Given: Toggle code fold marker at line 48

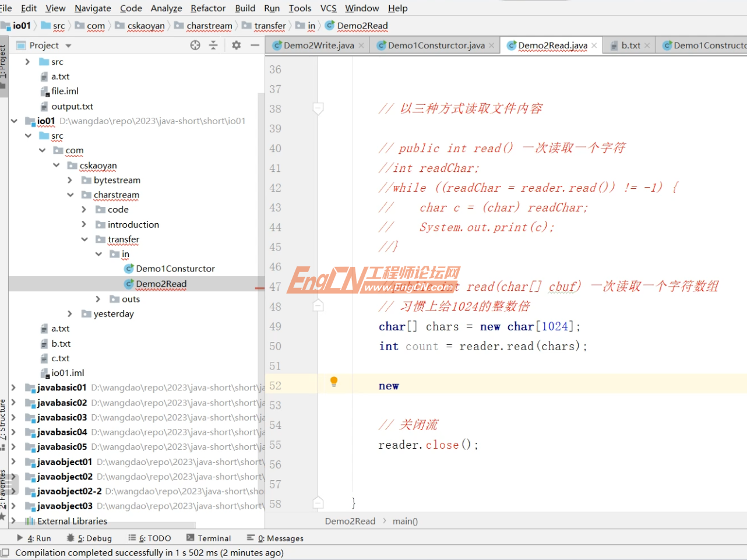Looking at the screenshot, I should coord(318,306).
